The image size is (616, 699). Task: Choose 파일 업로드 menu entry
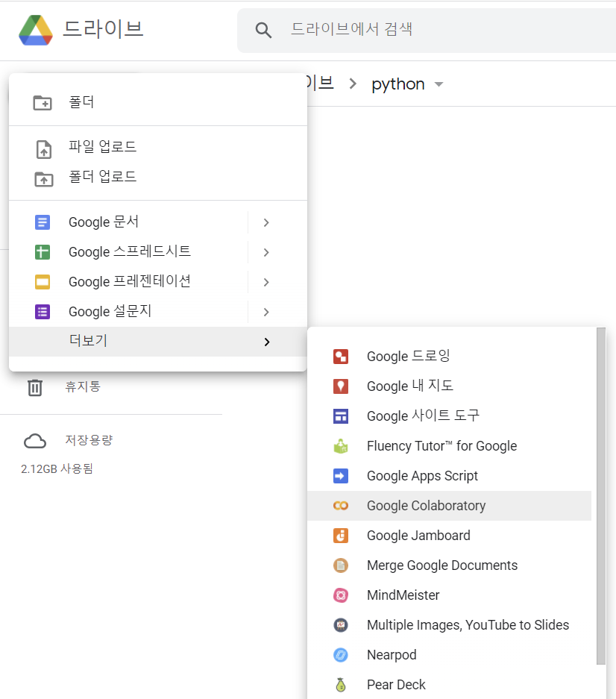158,147
